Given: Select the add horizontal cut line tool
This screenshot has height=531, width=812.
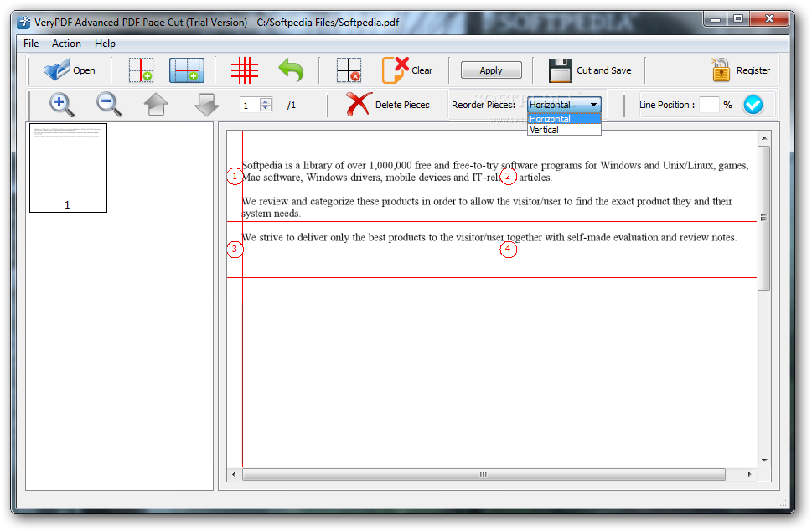Looking at the screenshot, I should click(x=186, y=70).
